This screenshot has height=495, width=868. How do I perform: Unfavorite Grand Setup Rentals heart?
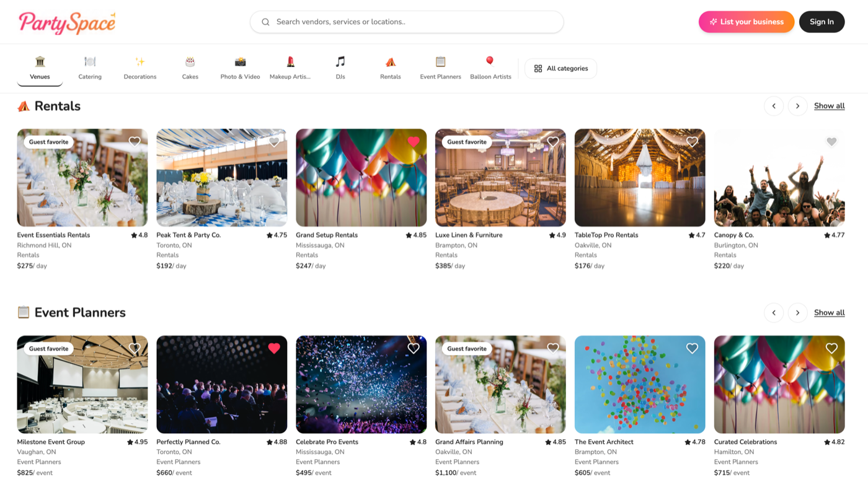point(414,142)
